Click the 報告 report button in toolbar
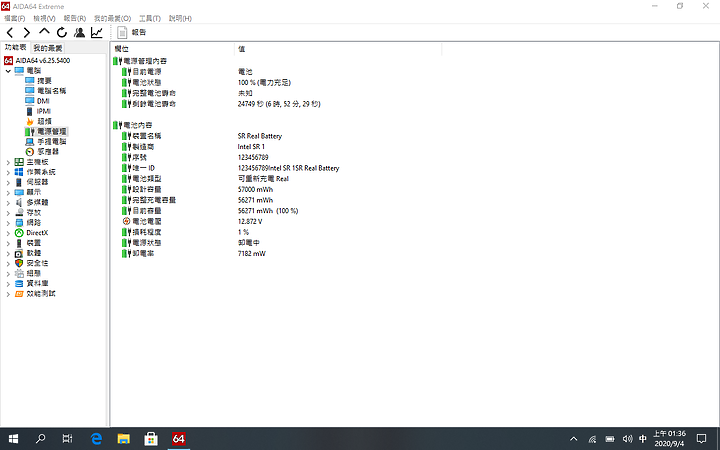Viewport: 720px width, 450px height. (132, 33)
